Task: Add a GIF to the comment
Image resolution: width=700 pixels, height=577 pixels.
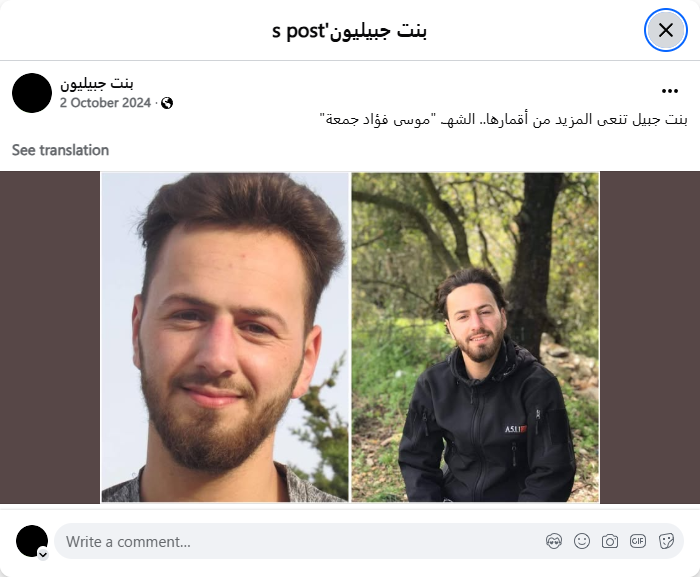Action: [x=638, y=541]
